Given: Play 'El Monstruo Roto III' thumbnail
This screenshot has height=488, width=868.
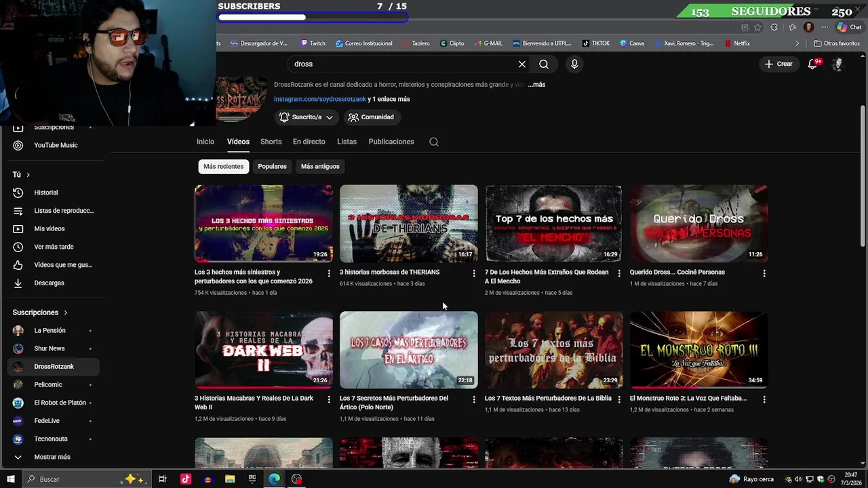Looking at the screenshot, I should pyautogui.click(x=699, y=350).
